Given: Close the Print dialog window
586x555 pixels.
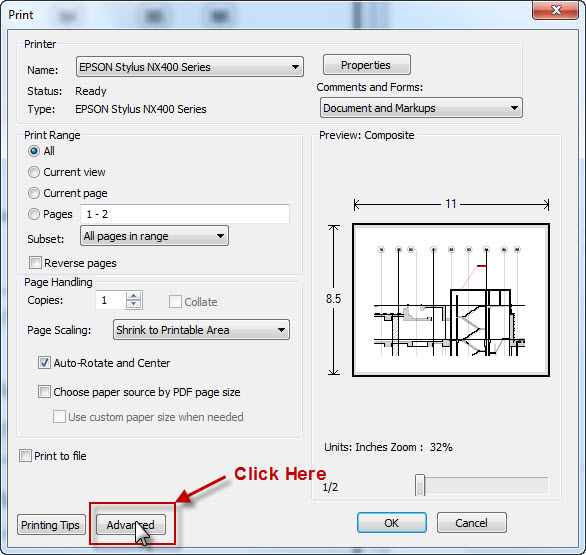Looking at the screenshot, I should 556,10.
